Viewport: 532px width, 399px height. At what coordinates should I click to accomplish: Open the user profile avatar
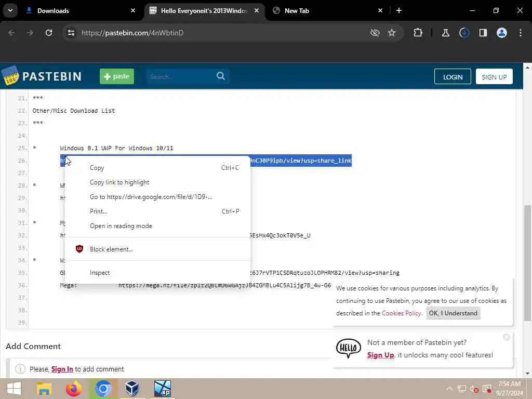(x=502, y=33)
